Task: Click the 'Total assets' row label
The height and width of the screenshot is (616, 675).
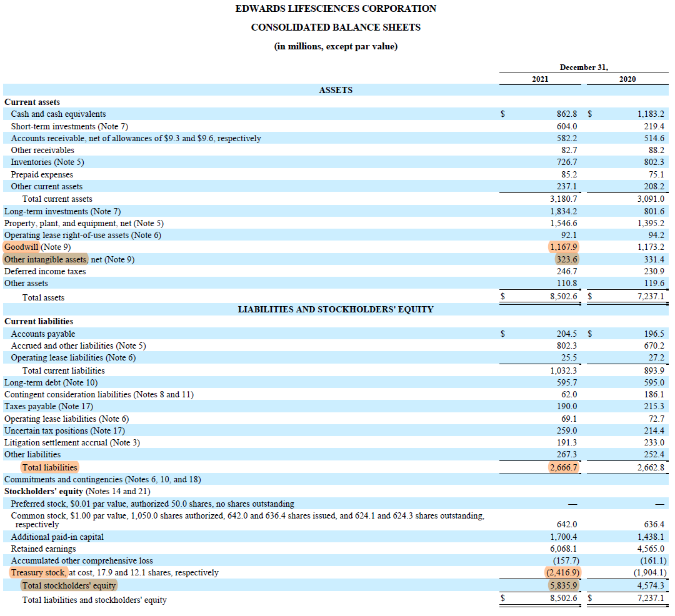Action: coord(43,297)
